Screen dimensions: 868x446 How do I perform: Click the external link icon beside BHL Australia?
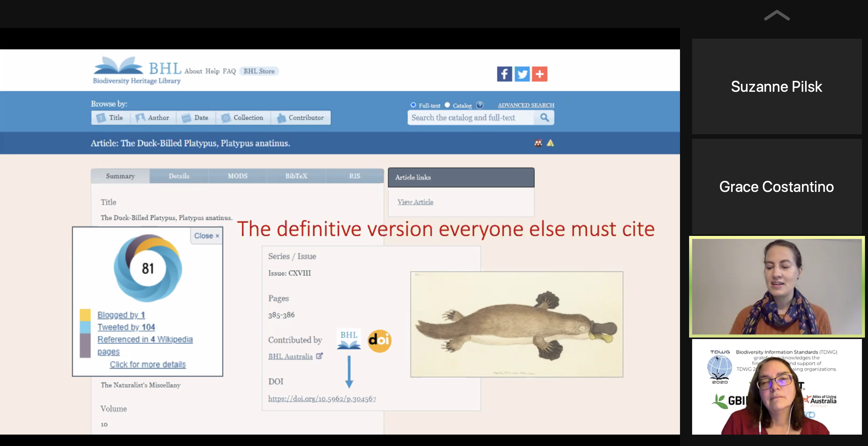coord(320,356)
